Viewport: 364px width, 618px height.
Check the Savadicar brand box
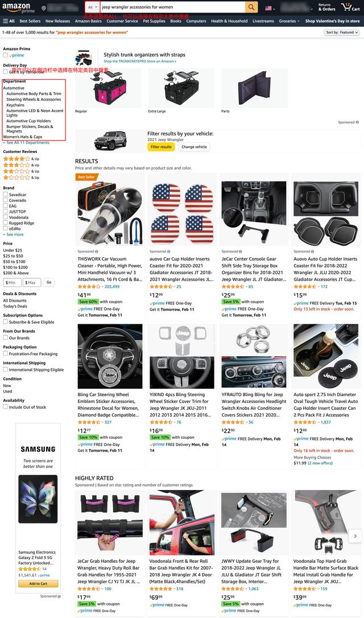(x=6, y=195)
